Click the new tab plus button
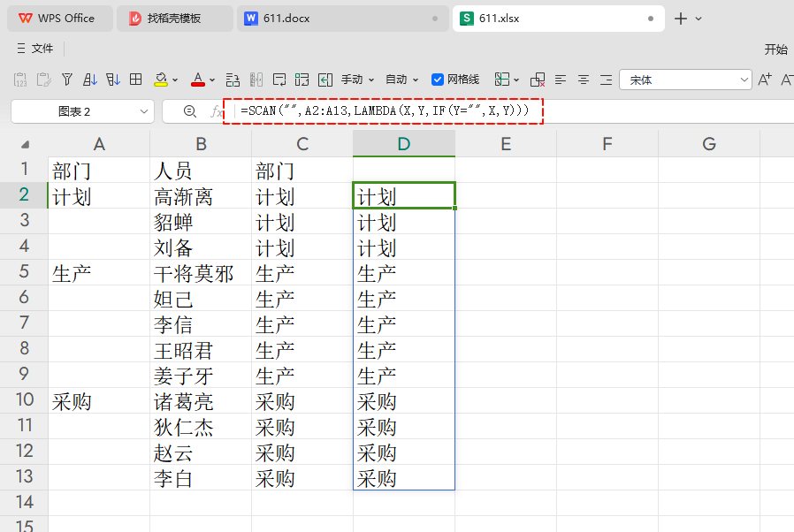Viewport: 794px width, 532px height. click(x=681, y=19)
